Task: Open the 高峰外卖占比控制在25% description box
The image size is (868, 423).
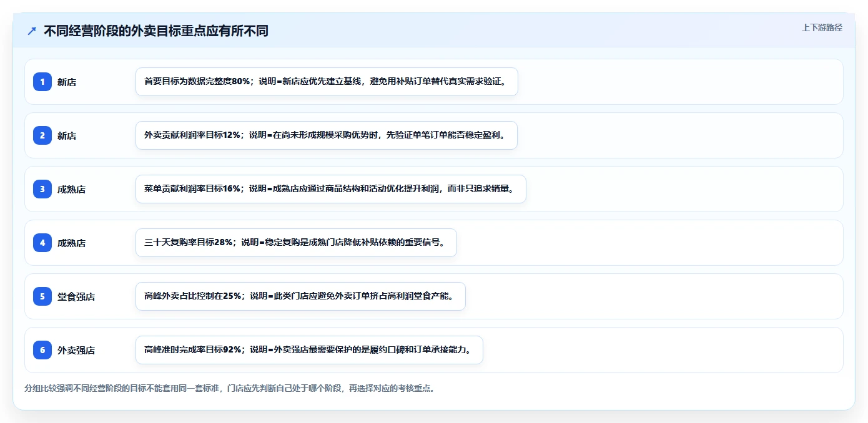Action: point(300,296)
